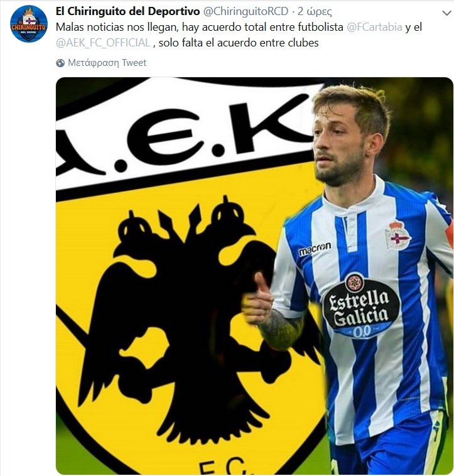This screenshot has width=454, height=476.
Task: Open the @AEK_FC_OFFICIAL mention
Action: (x=103, y=43)
